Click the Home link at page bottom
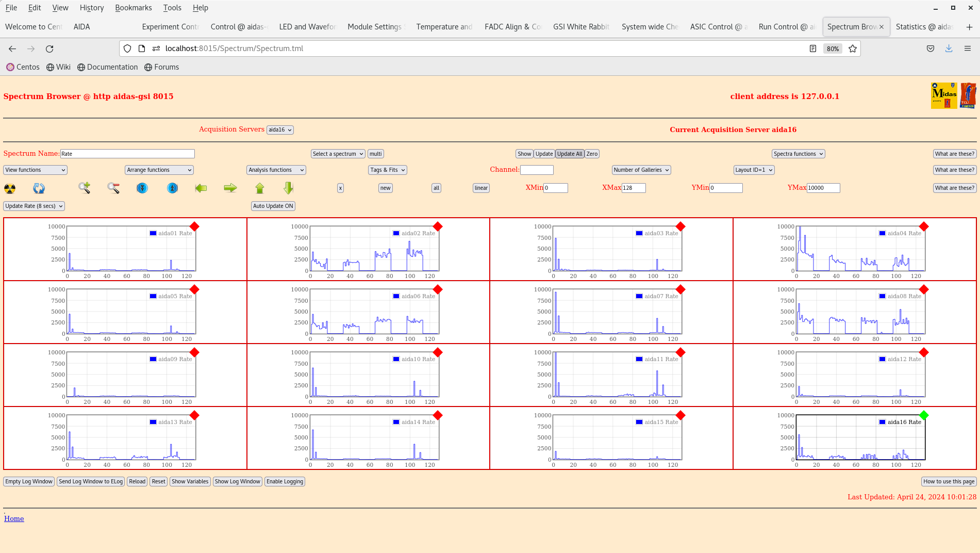The width and height of the screenshot is (980, 553). [x=14, y=518]
